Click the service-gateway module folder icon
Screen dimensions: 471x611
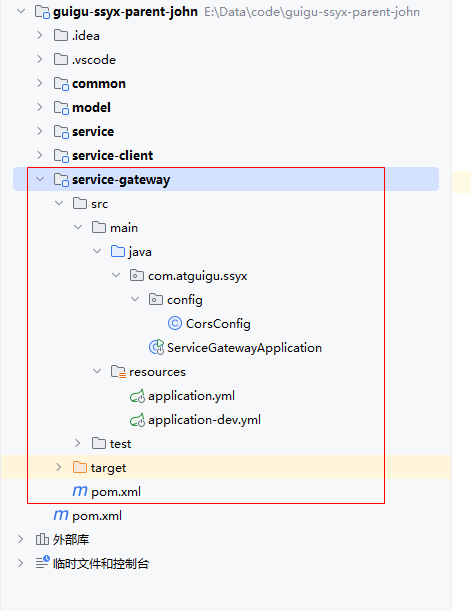[x=61, y=180]
